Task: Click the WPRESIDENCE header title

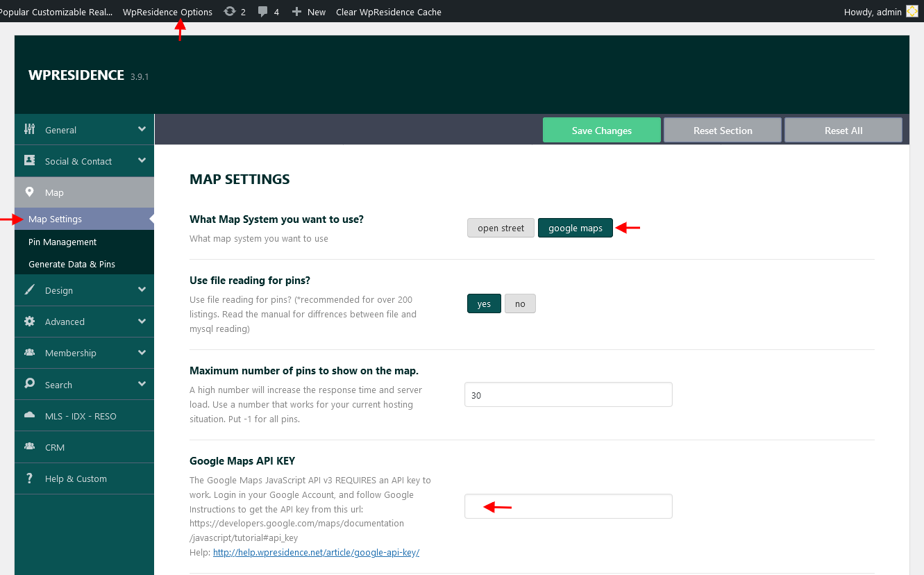Action: point(76,75)
